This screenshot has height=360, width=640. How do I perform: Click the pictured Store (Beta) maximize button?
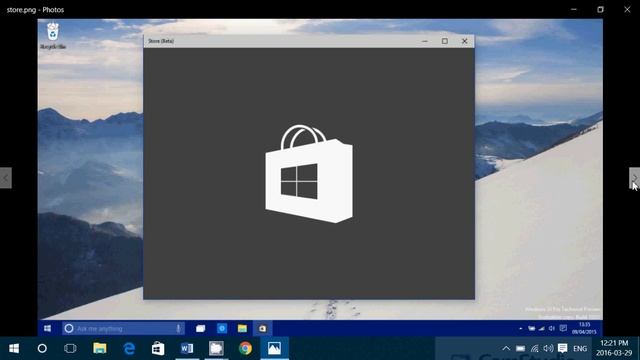coord(445,41)
